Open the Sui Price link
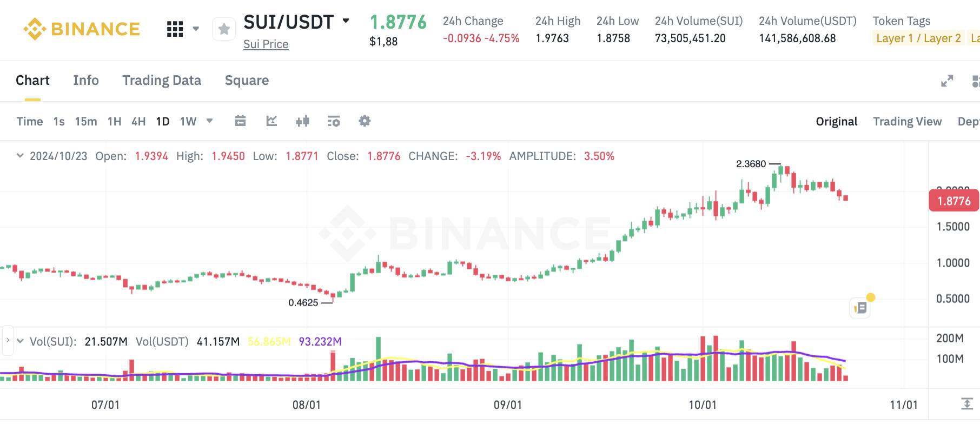Screen dimensions: 980x424 266,44
